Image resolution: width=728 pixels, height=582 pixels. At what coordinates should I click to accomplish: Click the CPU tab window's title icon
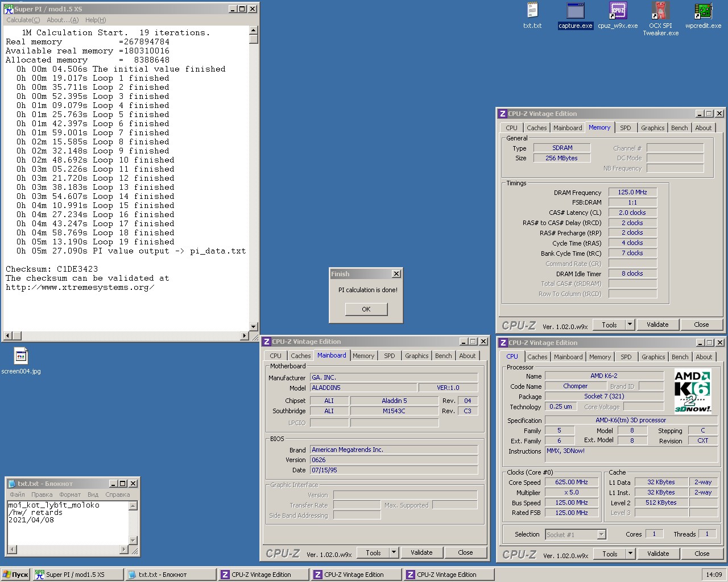pos(503,343)
